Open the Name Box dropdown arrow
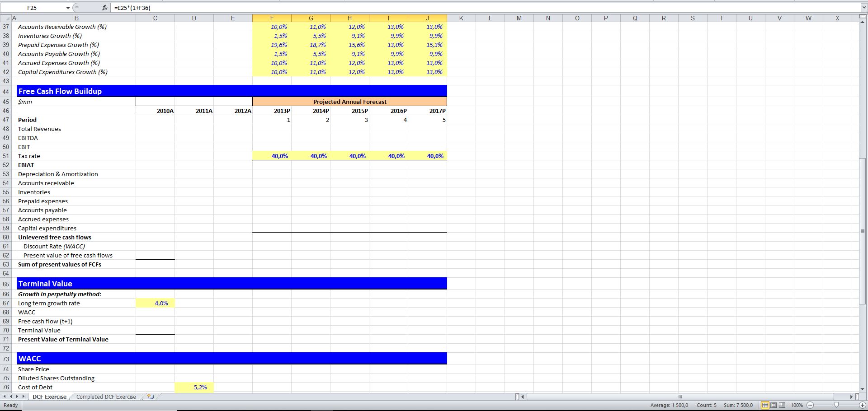The image size is (868, 411). (68, 8)
